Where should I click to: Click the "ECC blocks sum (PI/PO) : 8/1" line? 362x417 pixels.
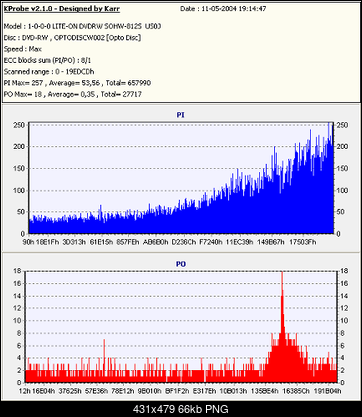[x=47, y=60]
